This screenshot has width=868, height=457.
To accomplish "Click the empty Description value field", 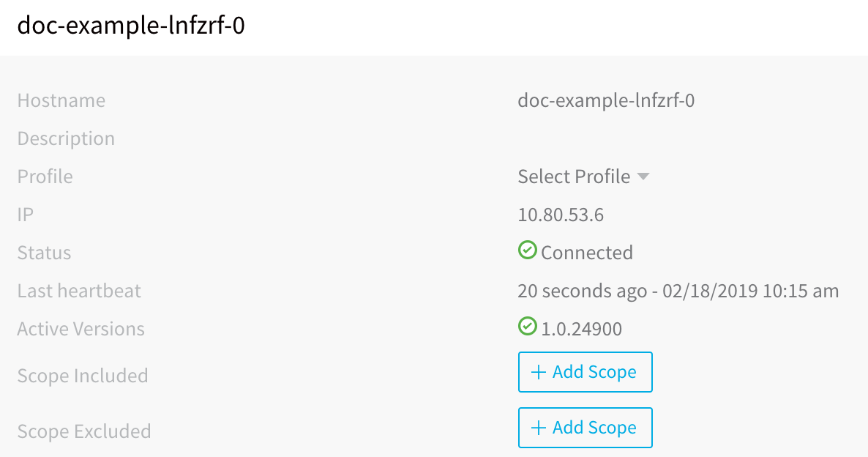I will click(678, 138).
